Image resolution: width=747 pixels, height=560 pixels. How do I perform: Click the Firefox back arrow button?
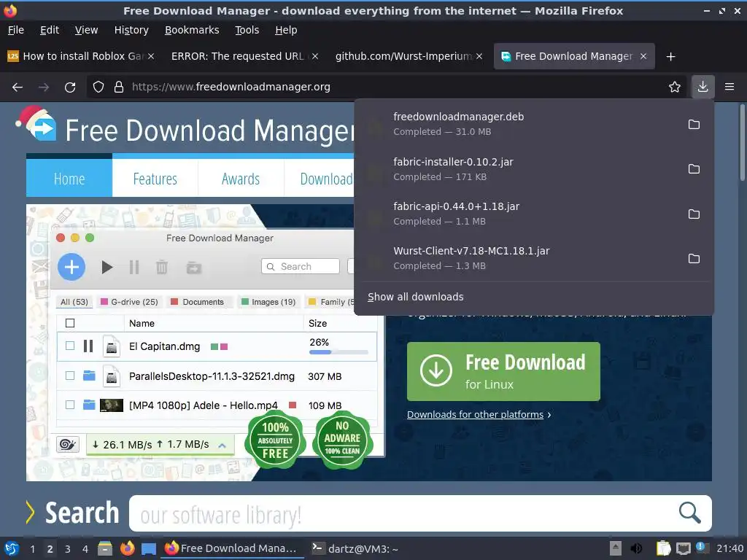tap(18, 87)
